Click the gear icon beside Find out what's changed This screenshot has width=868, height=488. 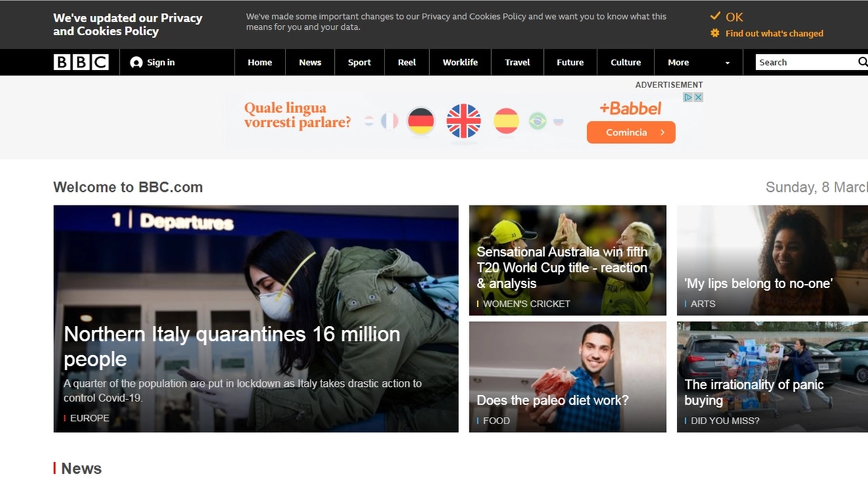click(x=715, y=33)
